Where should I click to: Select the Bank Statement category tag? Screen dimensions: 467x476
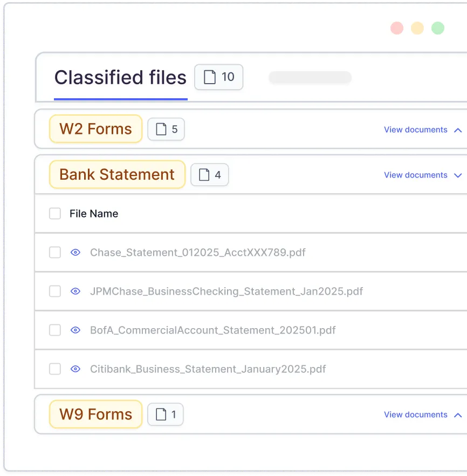point(117,174)
